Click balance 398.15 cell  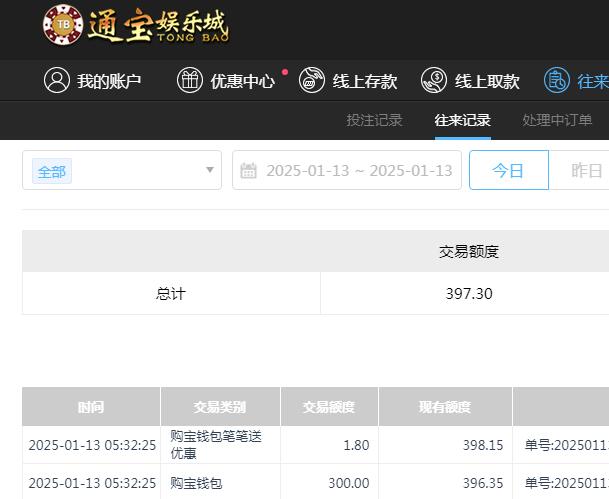pyautogui.click(x=445, y=445)
